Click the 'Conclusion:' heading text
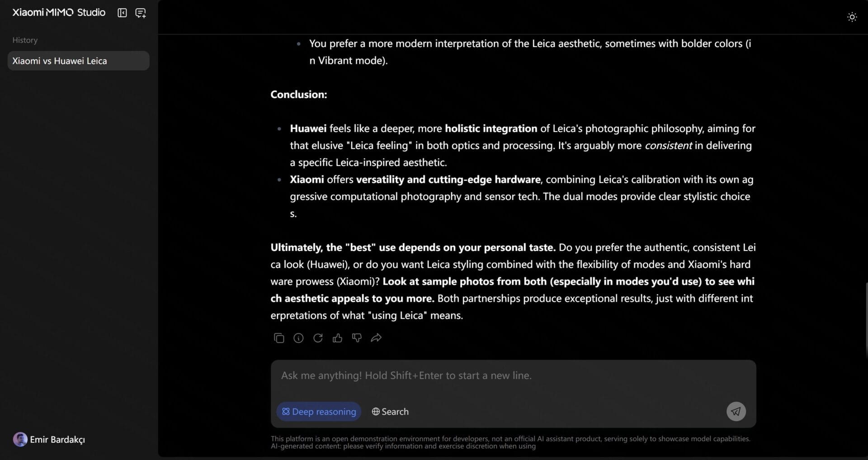The width and height of the screenshot is (868, 460). 298,95
